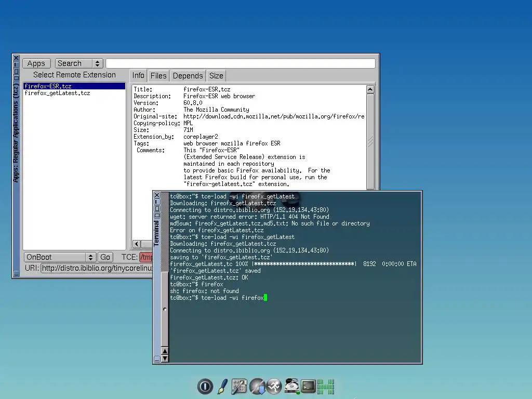Open the OnBoot install mode dropdown
Screen dimensions: 532x399
(x=59, y=257)
